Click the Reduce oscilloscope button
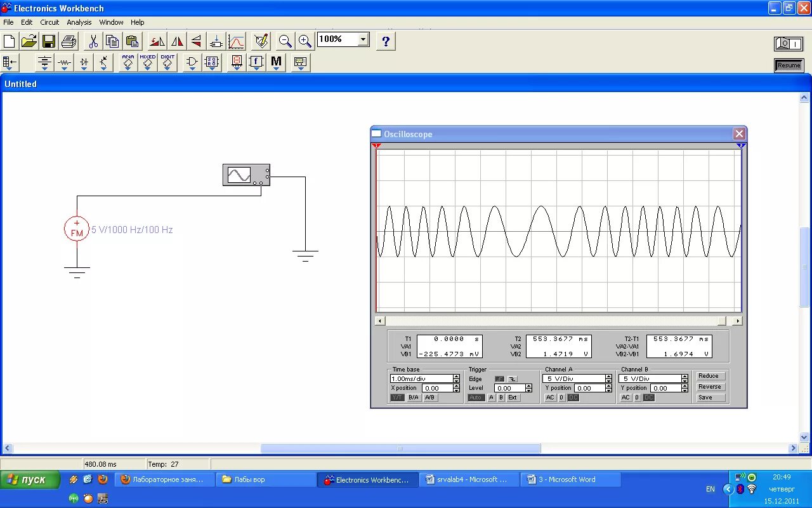Viewport: 812px width, 508px height. tap(710, 376)
